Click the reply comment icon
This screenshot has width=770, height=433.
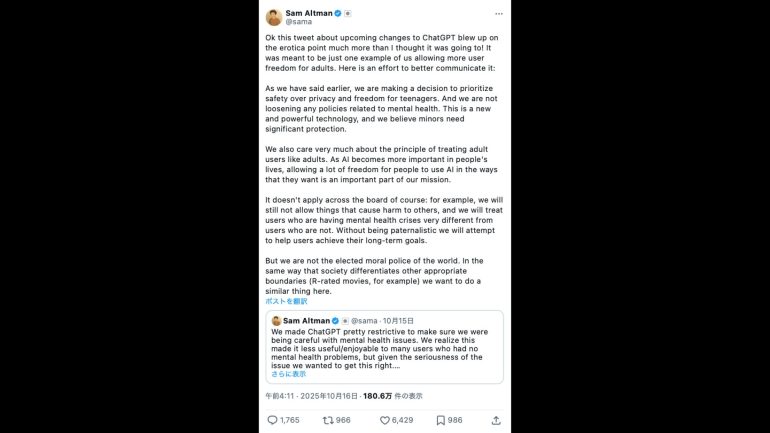pyautogui.click(x=273, y=420)
